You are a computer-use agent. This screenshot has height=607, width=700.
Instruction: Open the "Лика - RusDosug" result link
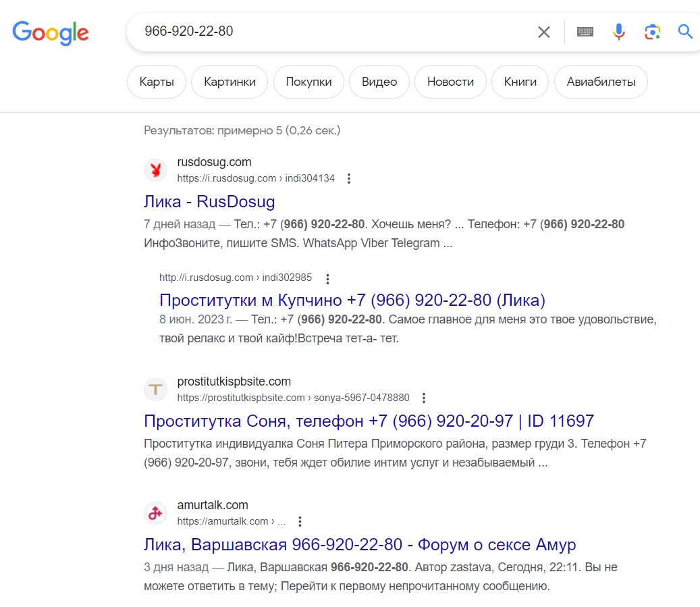coord(209,202)
